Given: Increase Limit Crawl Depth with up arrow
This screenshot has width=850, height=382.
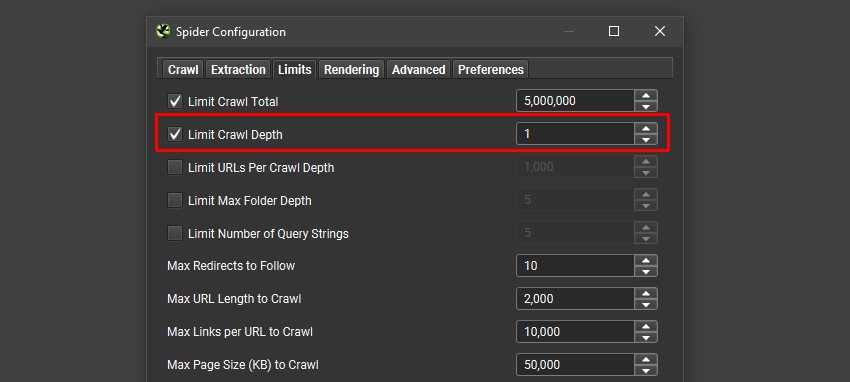Looking at the screenshot, I should (x=646, y=128).
